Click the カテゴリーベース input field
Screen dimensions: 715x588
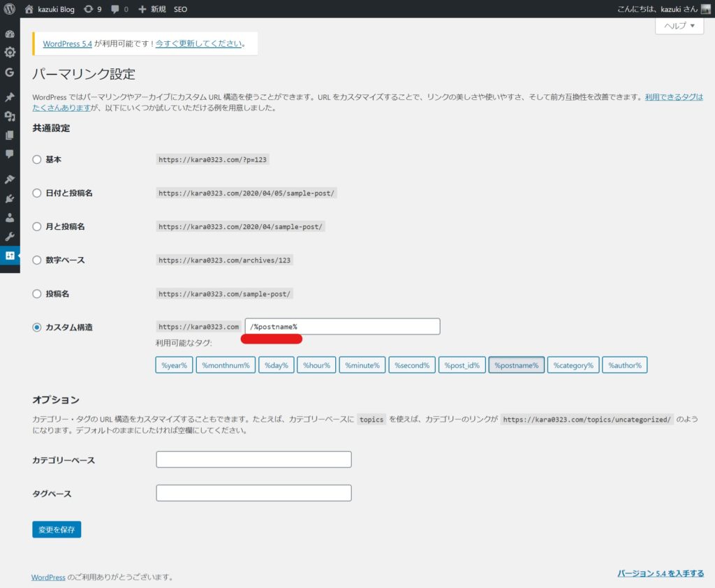click(253, 460)
